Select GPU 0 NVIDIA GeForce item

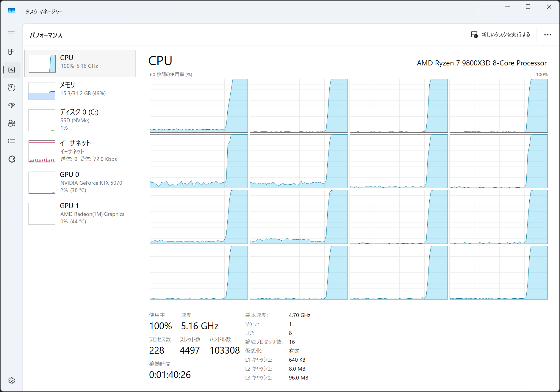[x=79, y=182]
